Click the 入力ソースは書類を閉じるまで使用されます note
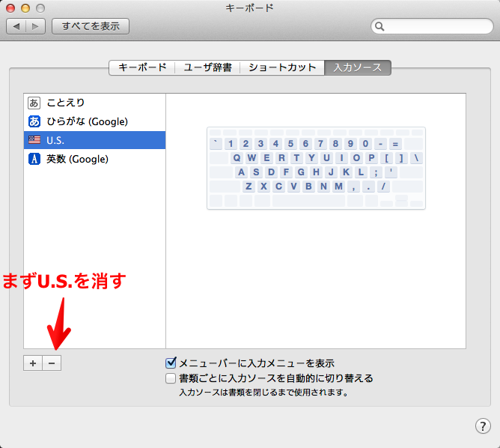Viewport: 500px width, 448px height. click(263, 392)
